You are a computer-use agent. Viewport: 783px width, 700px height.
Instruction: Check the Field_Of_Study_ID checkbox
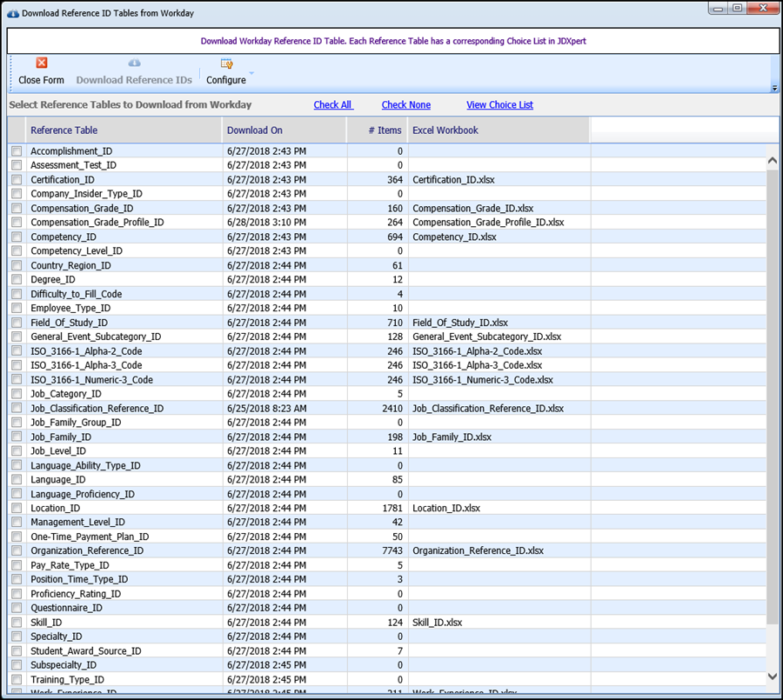tap(17, 323)
